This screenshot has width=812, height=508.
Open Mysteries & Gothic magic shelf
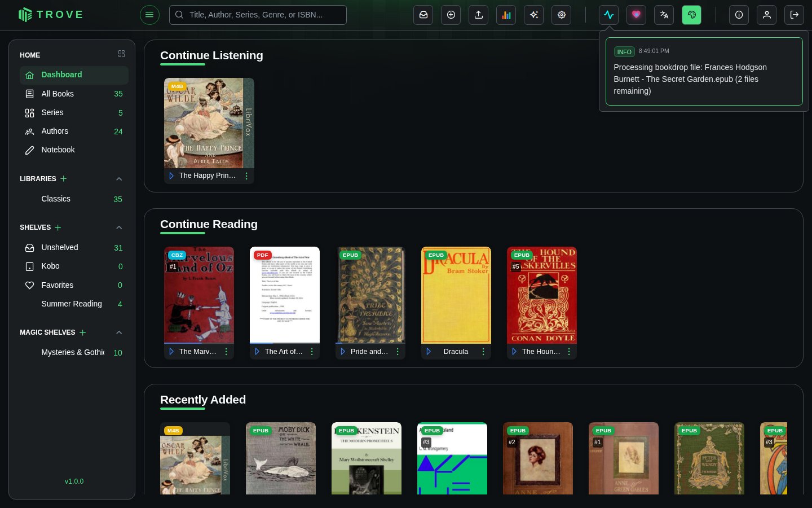[x=74, y=353]
